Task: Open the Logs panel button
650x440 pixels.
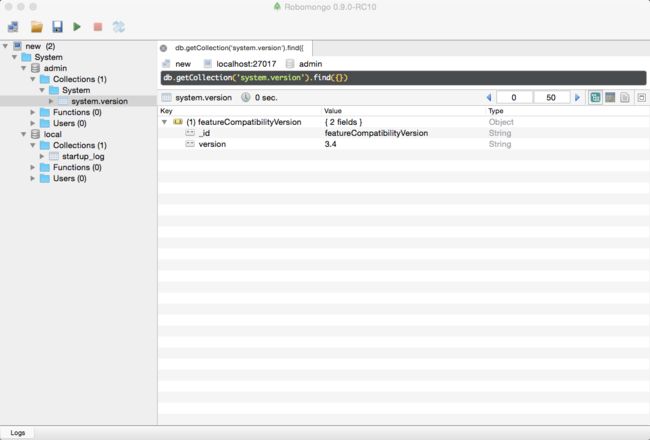Action: tap(17, 433)
